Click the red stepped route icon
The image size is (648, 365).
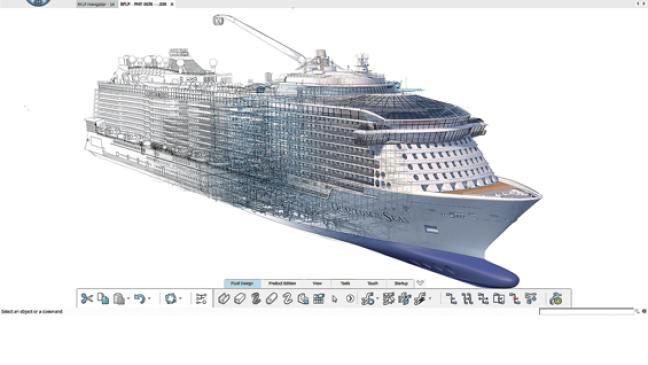pyautogui.click(x=515, y=298)
